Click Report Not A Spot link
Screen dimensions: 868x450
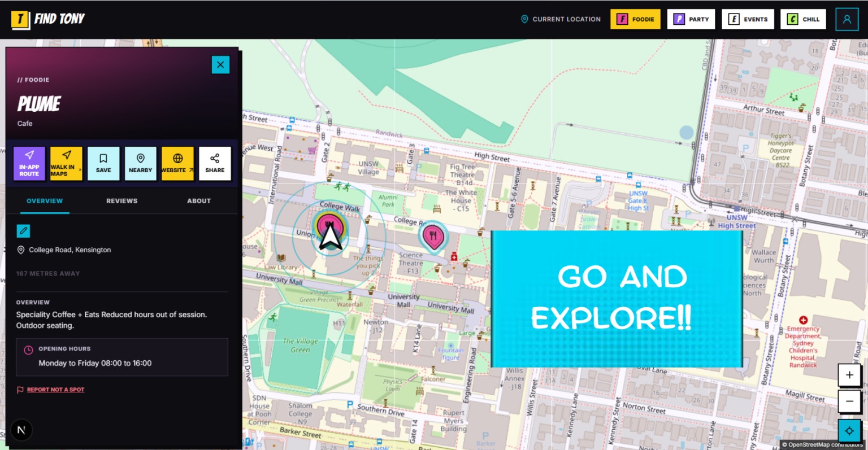pos(55,390)
